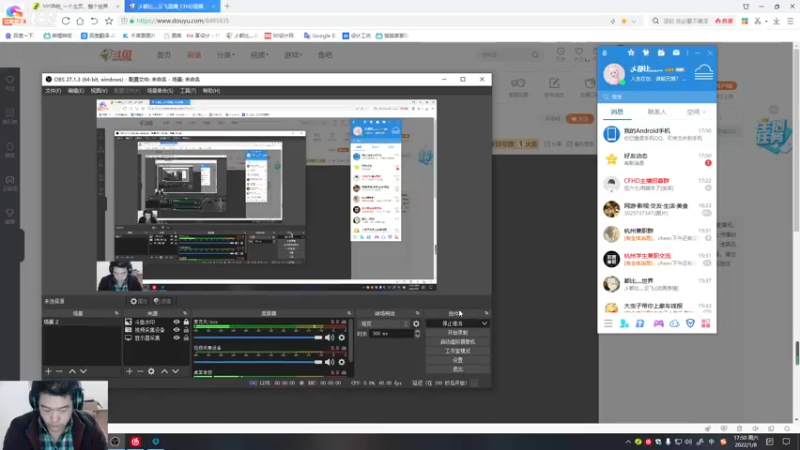Open scene transition properties gear
Viewport: 800px width, 450px height.
coord(416,323)
